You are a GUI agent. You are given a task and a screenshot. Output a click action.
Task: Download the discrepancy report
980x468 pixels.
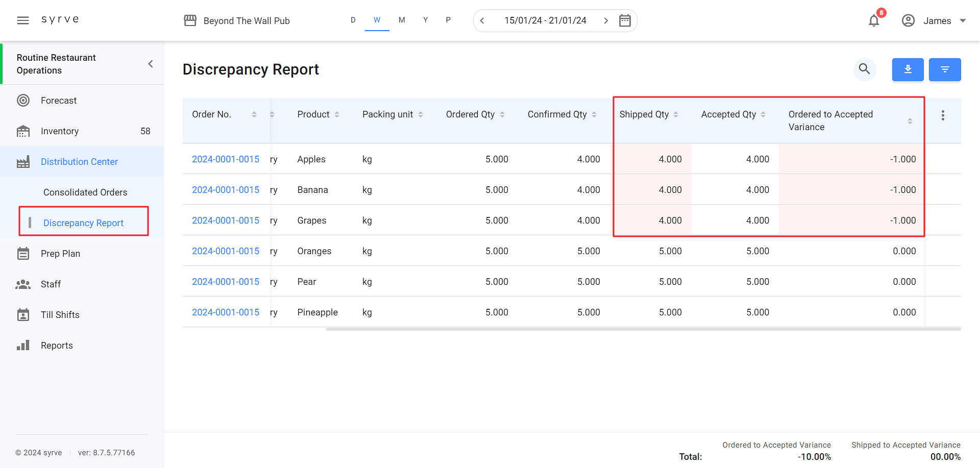908,69
